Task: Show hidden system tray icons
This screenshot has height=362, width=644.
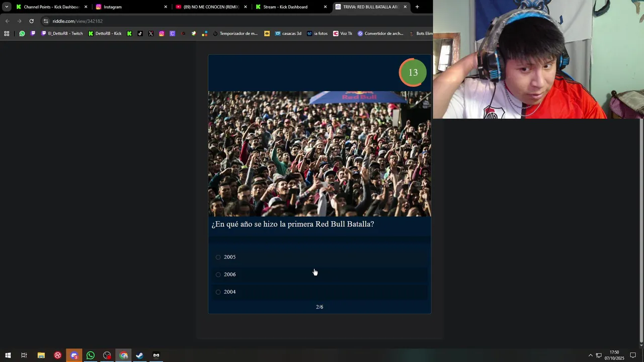Action: [x=591, y=355]
